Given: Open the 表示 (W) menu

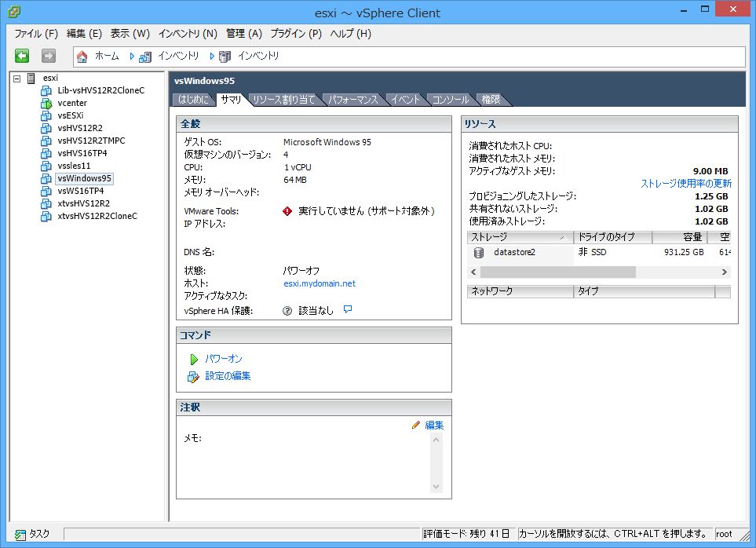Looking at the screenshot, I should [x=130, y=34].
